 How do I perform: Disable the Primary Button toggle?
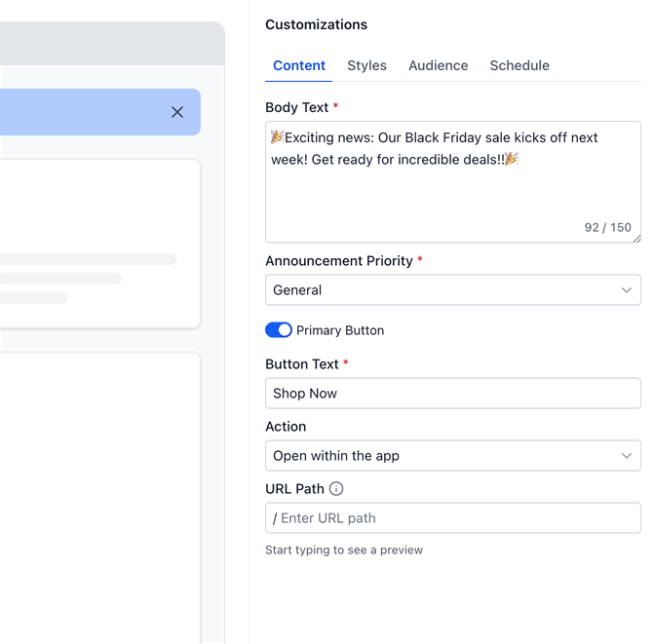(279, 330)
